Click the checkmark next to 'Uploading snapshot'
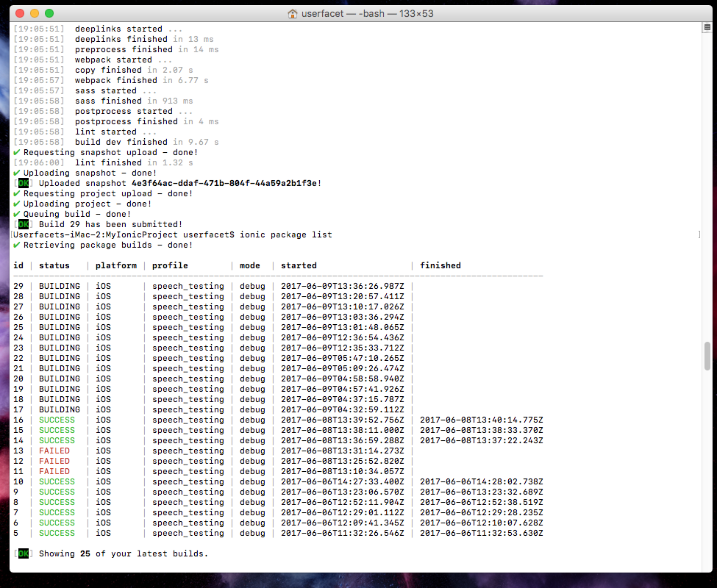 tap(17, 173)
